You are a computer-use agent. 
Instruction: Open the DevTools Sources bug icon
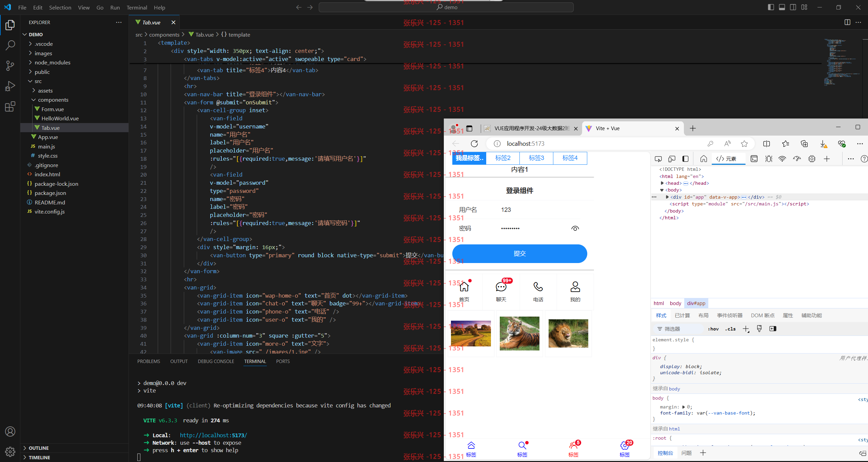coord(769,159)
